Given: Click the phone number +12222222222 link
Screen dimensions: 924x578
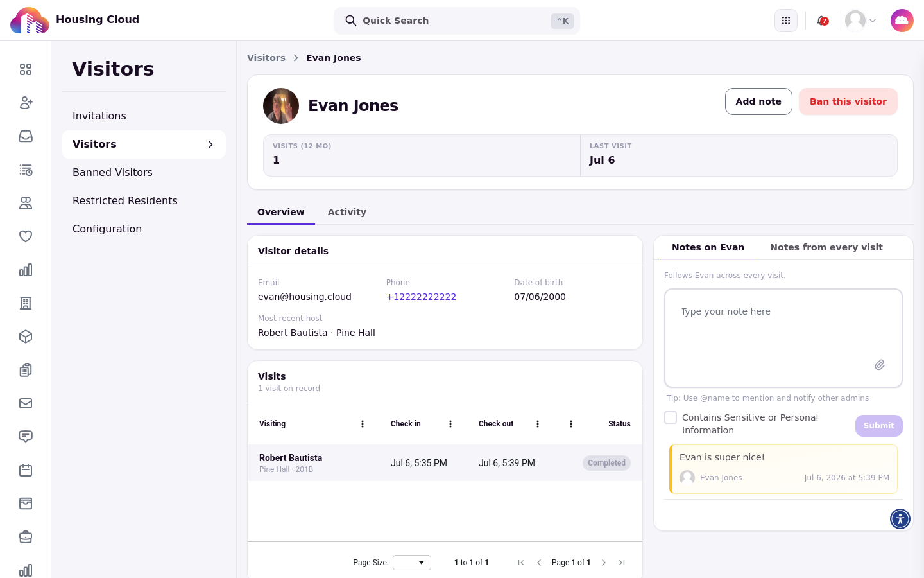Looking at the screenshot, I should (x=421, y=297).
